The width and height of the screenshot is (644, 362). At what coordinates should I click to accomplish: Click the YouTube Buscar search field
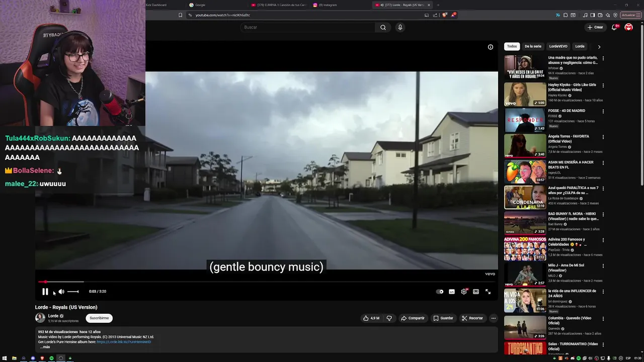click(308, 27)
